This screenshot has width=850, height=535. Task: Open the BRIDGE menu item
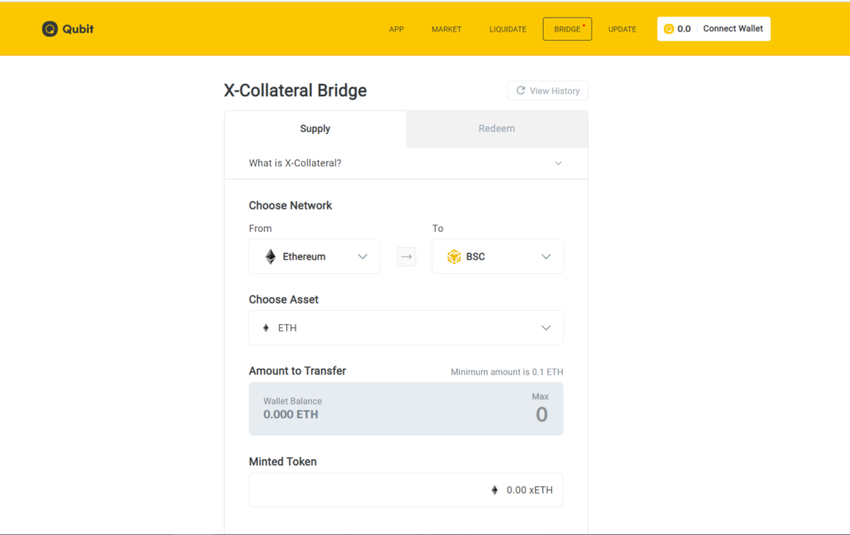(568, 29)
